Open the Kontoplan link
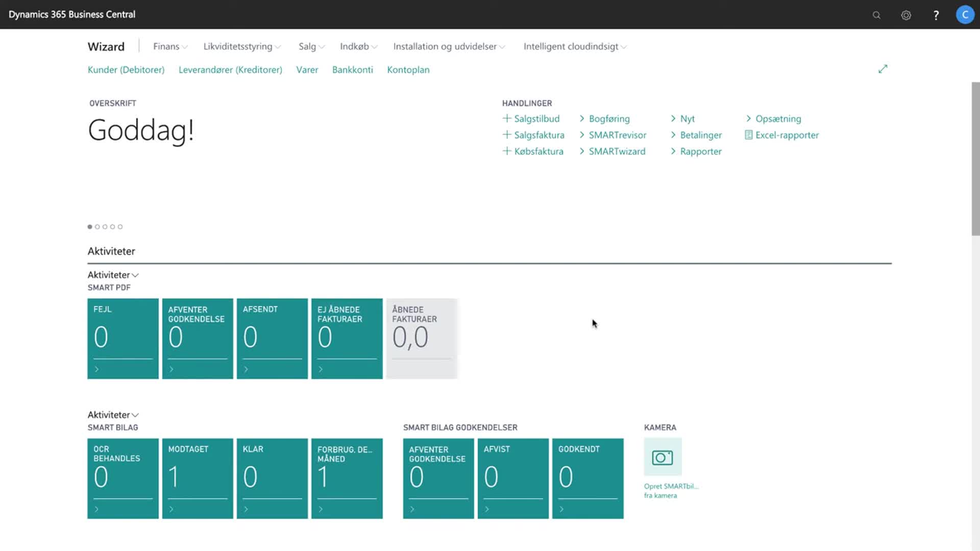Viewport: 980px width, 551px height. coord(408,69)
